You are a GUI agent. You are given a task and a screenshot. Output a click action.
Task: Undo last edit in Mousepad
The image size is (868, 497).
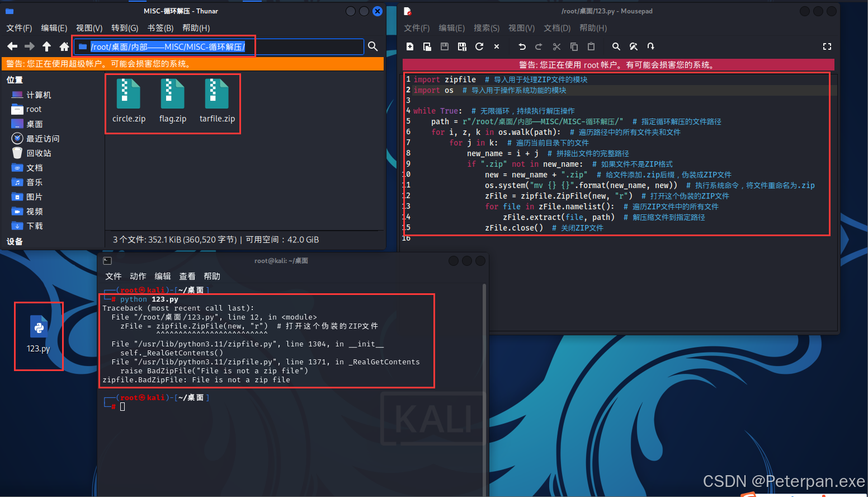tap(522, 46)
